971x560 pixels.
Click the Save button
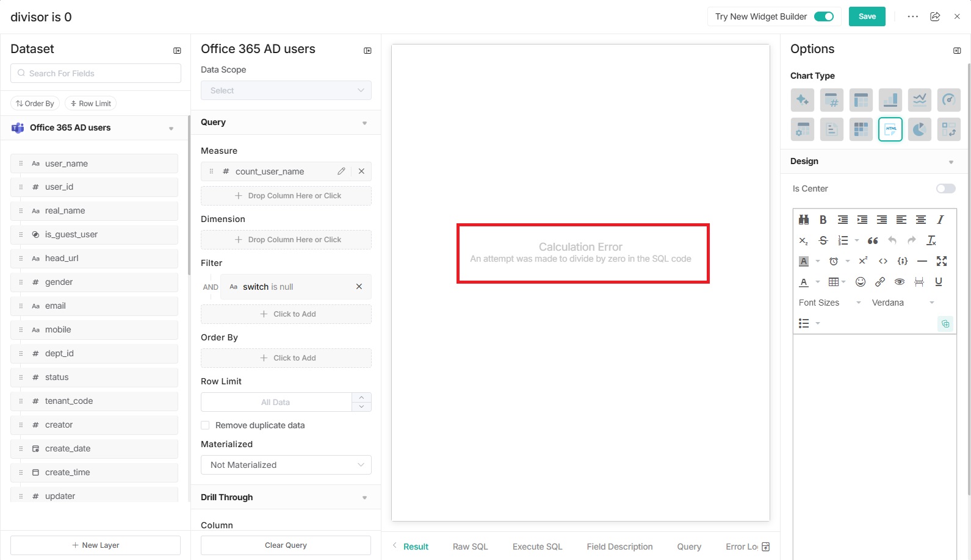(867, 16)
